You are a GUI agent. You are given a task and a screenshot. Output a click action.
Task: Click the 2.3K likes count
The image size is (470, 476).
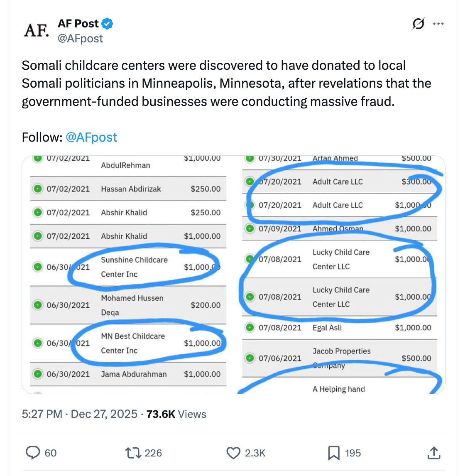[x=255, y=453]
